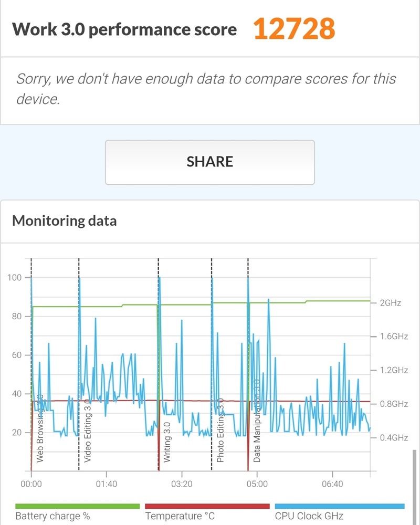Viewport: 420px width, 525px height.
Task: Click the blue CPU Clock legend bar
Action: coord(340,506)
